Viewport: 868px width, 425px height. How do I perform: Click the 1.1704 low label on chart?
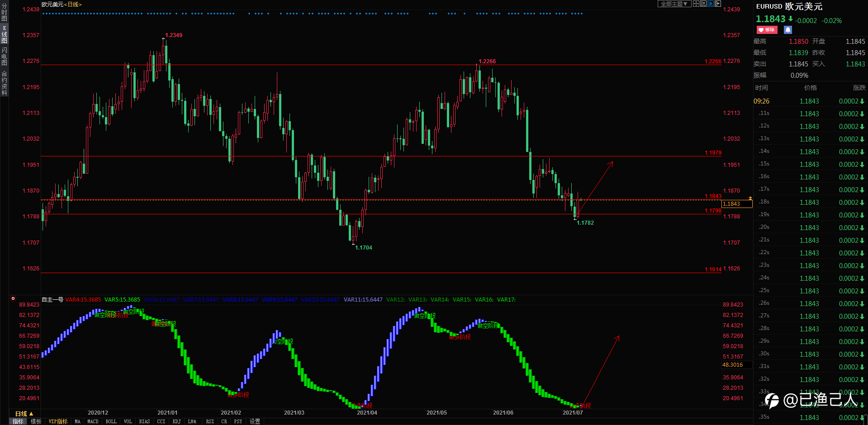364,248
